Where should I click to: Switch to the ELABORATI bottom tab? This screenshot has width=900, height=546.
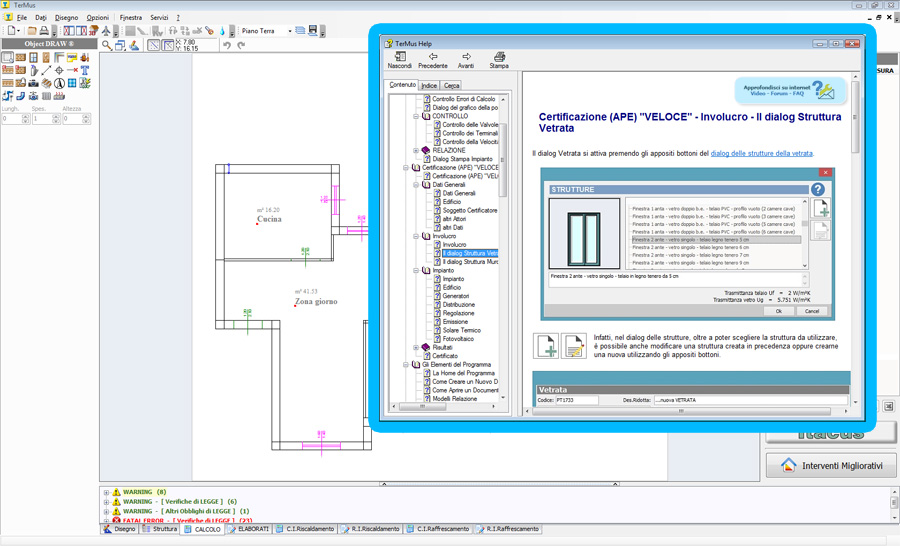pyautogui.click(x=248, y=529)
